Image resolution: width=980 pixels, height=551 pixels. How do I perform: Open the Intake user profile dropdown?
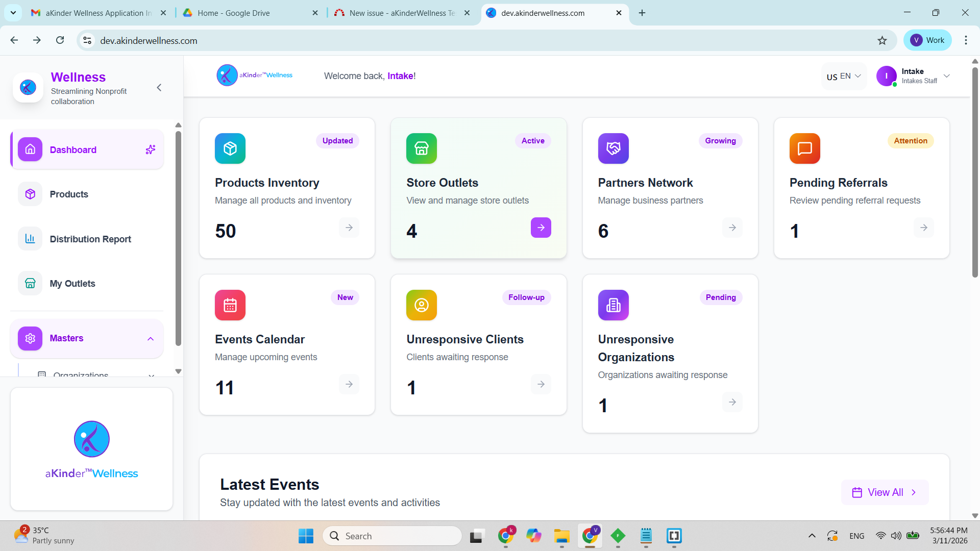click(913, 76)
